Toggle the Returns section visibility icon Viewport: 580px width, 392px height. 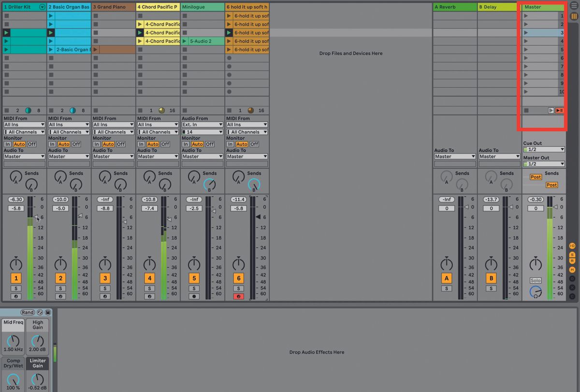572,261
